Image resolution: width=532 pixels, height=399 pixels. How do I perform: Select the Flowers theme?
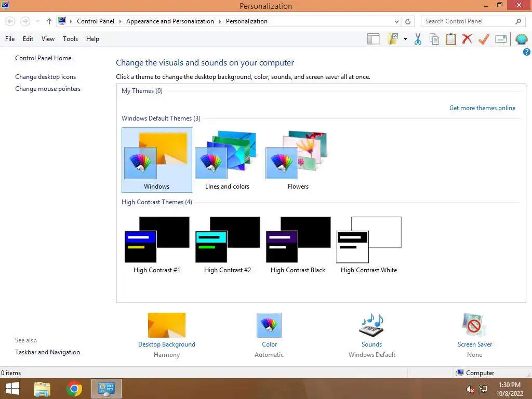pyautogui.click(x=298, y=160)
